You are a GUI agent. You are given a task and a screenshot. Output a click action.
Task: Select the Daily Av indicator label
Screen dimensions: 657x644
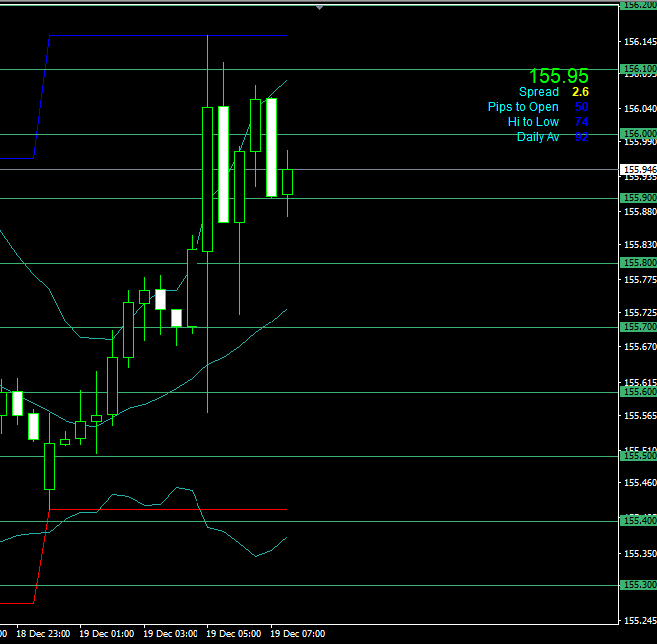(x=538, y=137)
